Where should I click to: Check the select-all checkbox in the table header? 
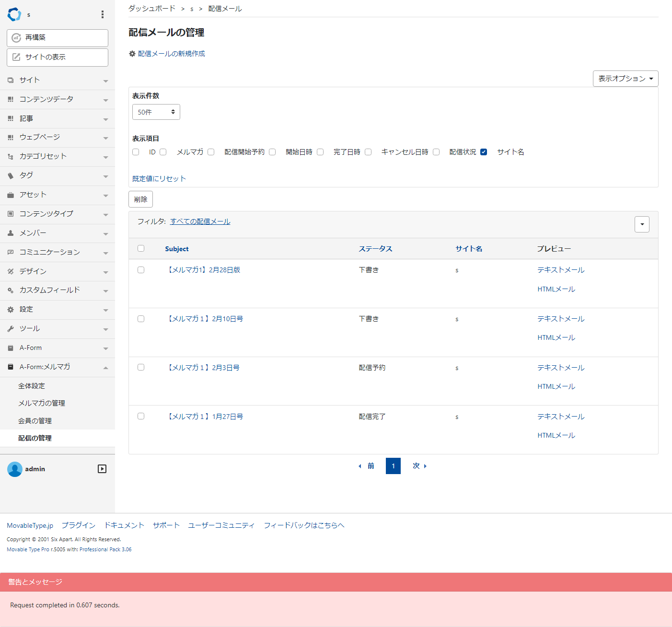coord(140,248)
